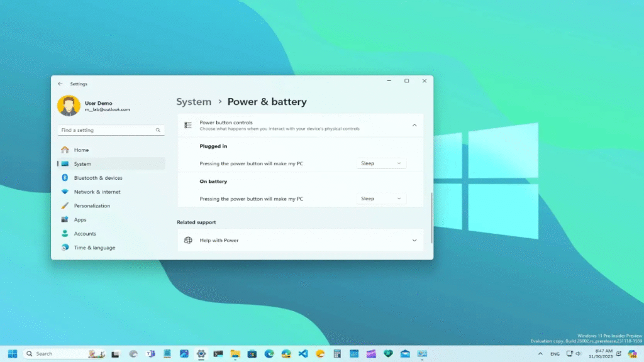Click System in the breadcrumb header
644x362 pixels.
(194, 101)
